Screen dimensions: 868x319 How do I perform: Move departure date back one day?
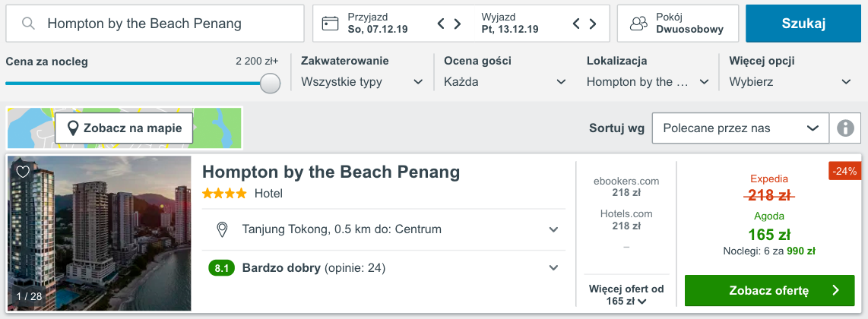[x=576, y=24]
